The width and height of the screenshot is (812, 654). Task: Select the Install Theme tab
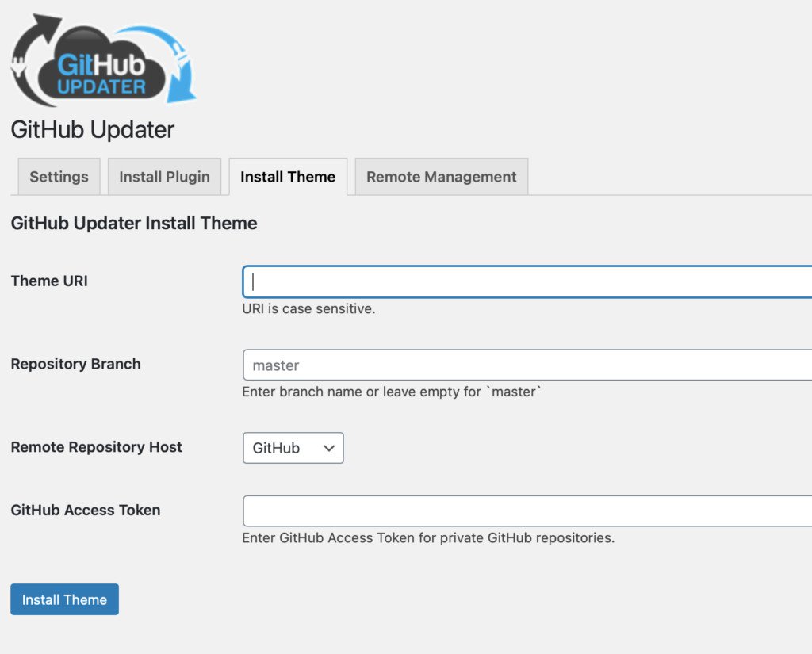(x=287, y=176)
